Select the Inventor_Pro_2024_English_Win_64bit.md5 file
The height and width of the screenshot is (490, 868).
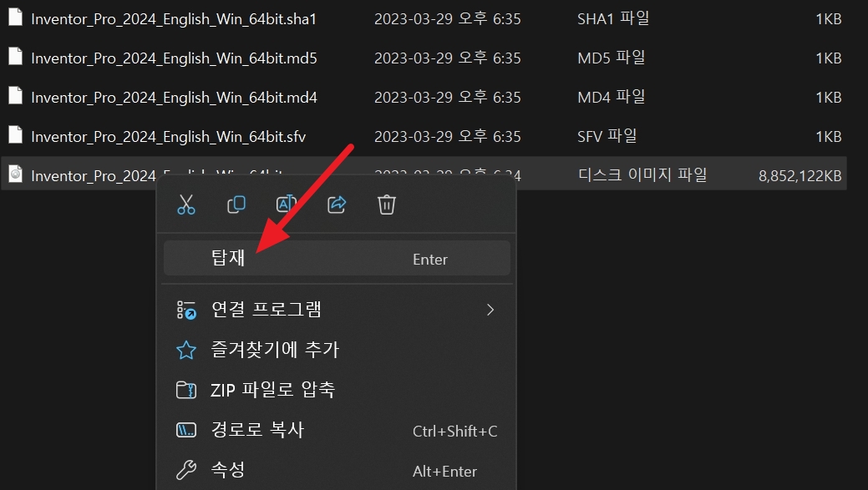coord(174,58)
